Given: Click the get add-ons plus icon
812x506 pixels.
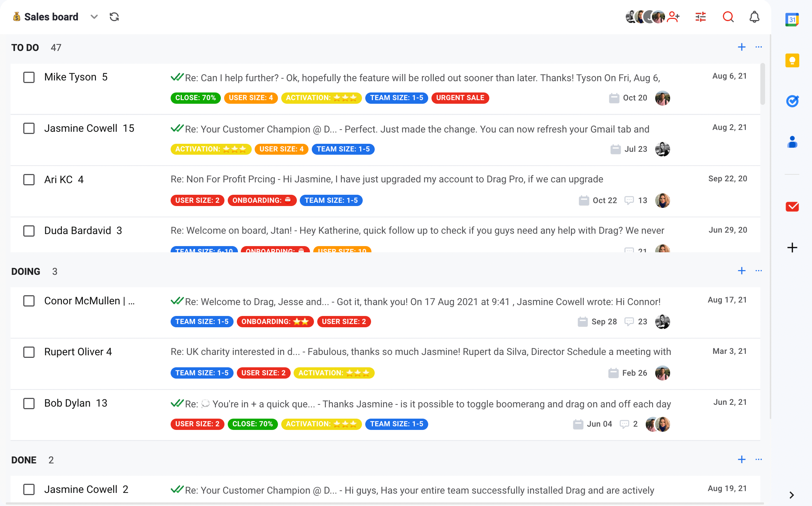Looking at the screenshot, I should [x=792, y=248].
